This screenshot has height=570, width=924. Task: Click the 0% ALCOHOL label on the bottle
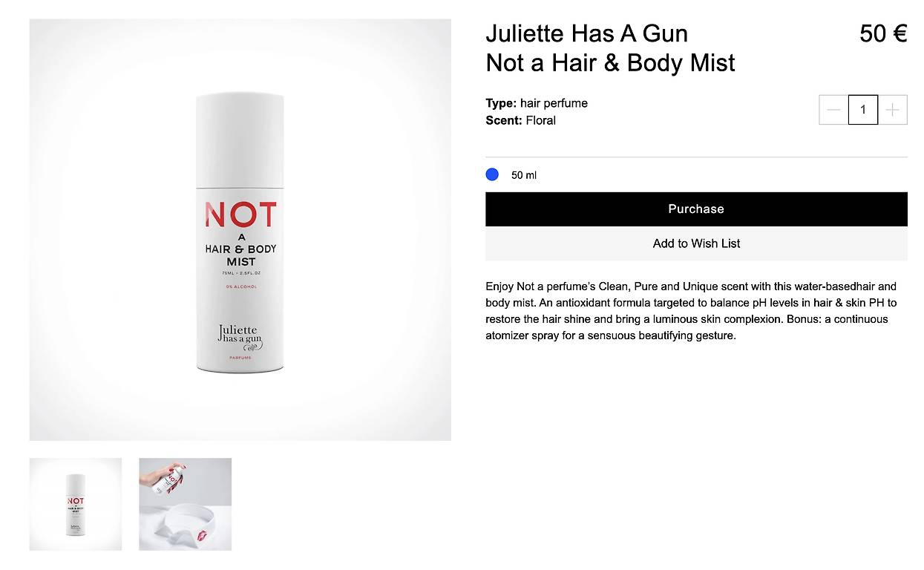(x=241, y=287)
